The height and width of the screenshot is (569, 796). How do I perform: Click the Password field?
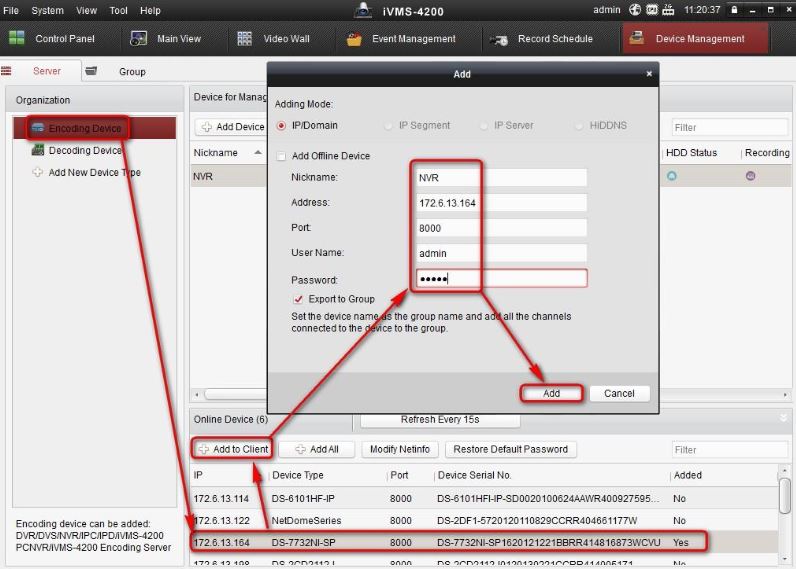point(501,278)
